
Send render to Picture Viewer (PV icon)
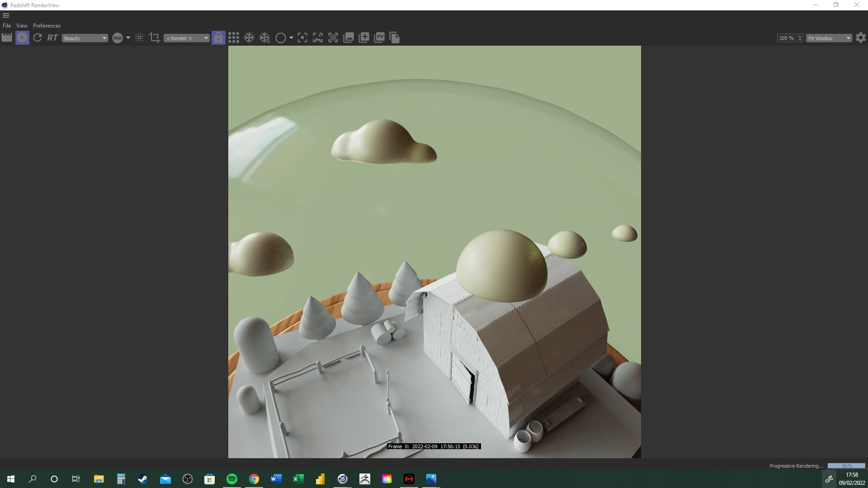tap(379, 38)
